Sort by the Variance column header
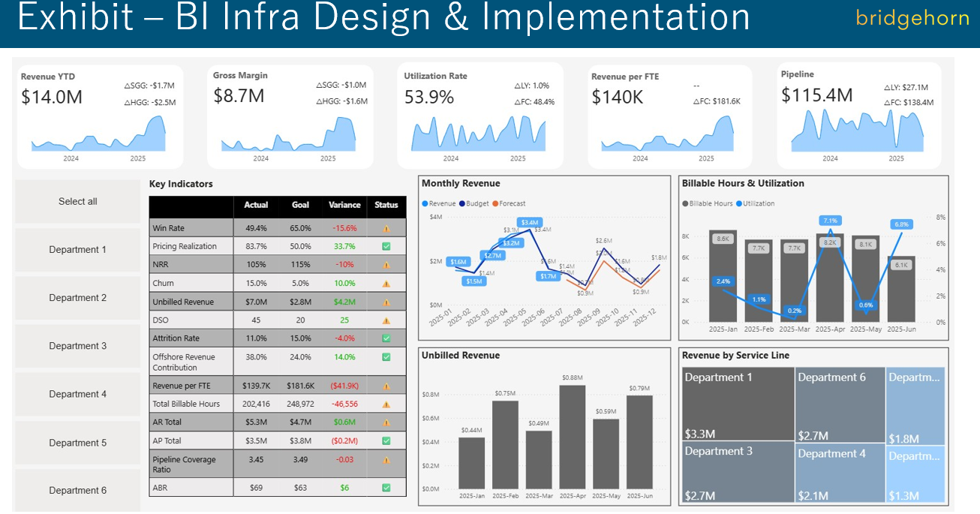The width and height of the screenshot is (980, 514). pos(344,205)
